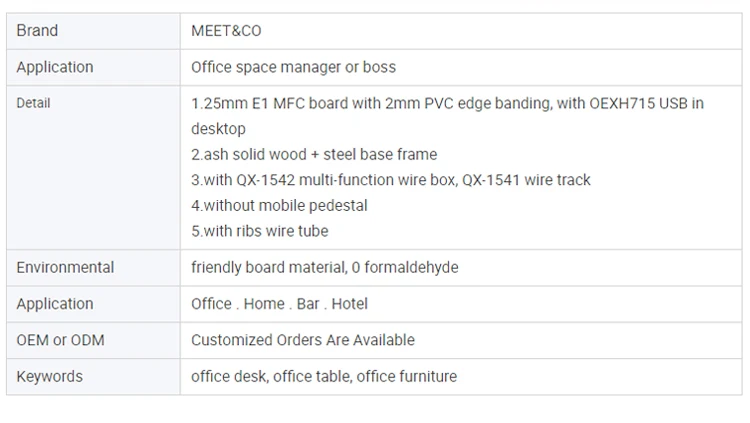The height and width of the screenshot is (423, 750).
Task: Click the Detail label cell
Action: (93, 167)
